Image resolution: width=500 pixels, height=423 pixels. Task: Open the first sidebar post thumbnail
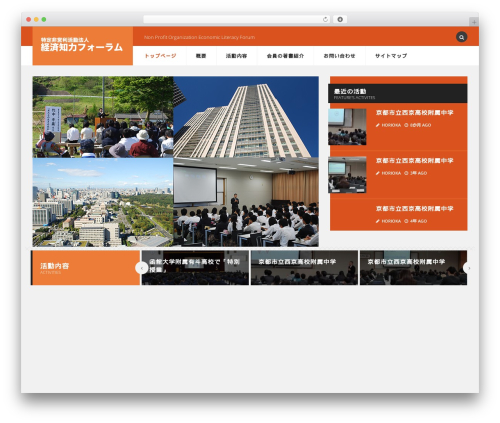click(x=347, y=127)
